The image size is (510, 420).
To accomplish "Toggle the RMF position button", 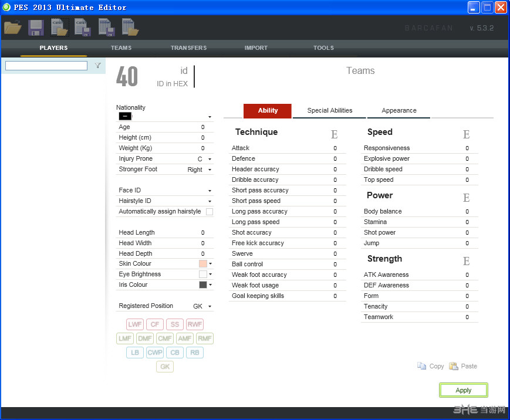I will (205, 338).
